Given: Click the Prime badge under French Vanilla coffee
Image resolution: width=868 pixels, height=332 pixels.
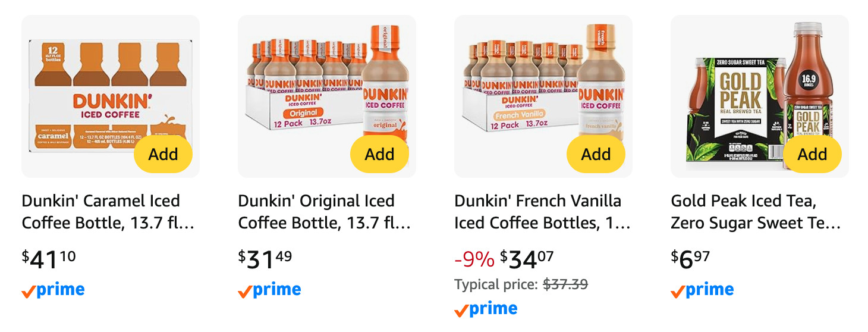Looking at the screenshot, I should pos(486,309).
